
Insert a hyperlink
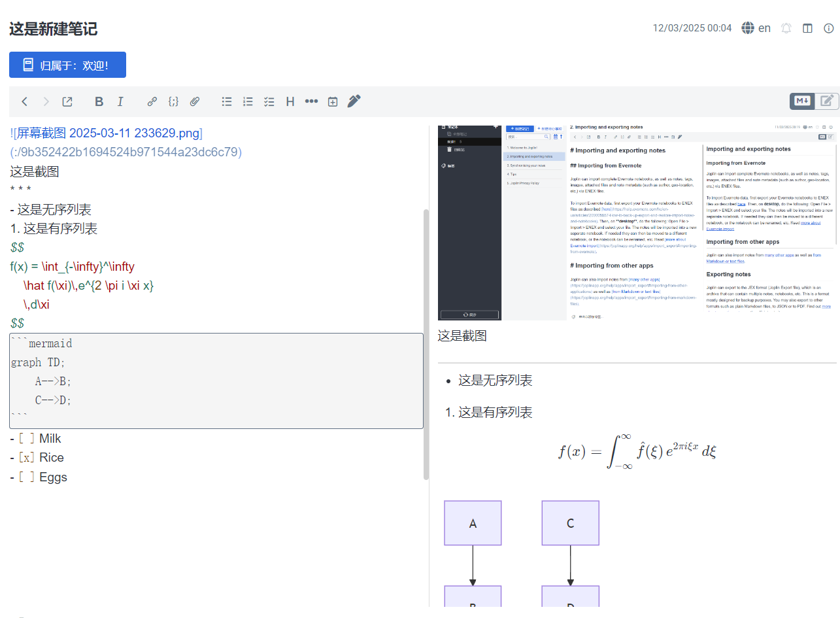pos(152,101)
